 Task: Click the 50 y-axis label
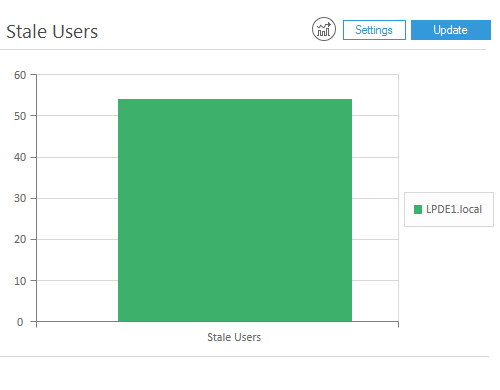pyautogui.click(x=20, y=116)
